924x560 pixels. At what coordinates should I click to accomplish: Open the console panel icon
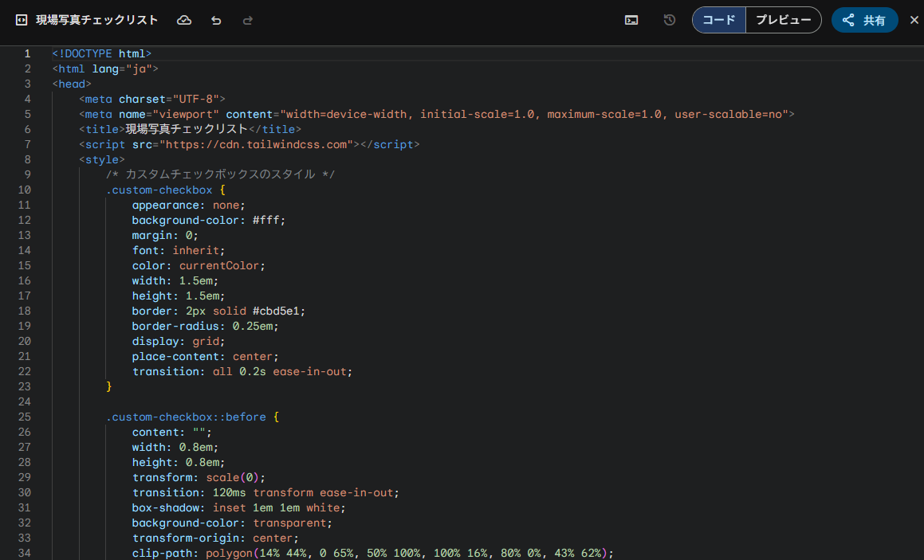click(631, 20)
